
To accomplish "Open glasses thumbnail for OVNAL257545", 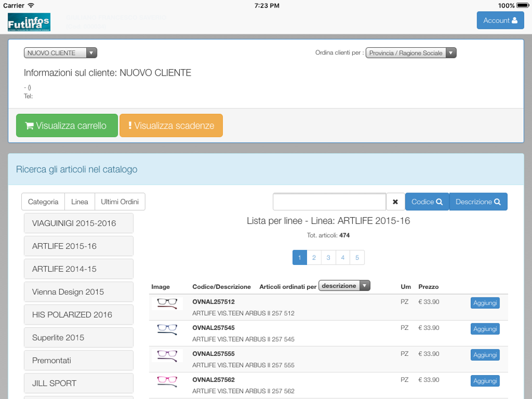I will pos(167,329).
